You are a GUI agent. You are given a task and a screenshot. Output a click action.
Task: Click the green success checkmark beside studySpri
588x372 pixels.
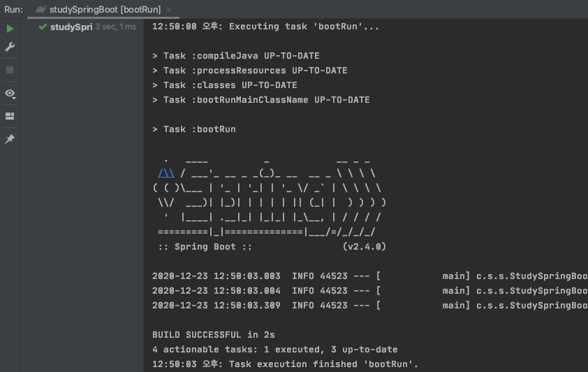point(43,27)
